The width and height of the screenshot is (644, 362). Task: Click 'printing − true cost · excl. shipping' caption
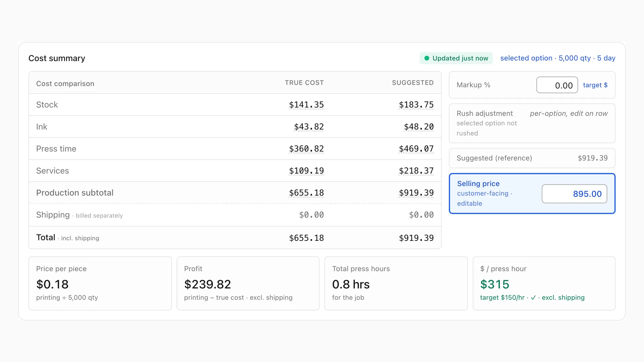click(x=238, y=298)
